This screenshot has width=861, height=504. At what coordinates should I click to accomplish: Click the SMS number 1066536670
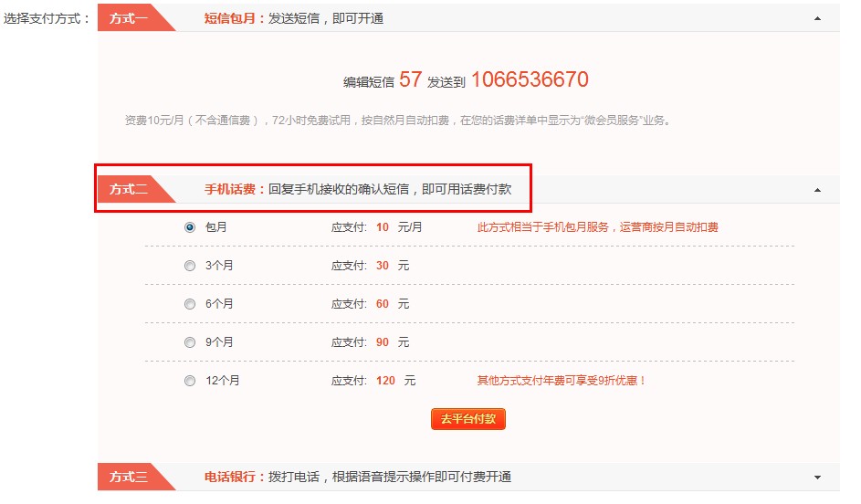pos(530,79)
